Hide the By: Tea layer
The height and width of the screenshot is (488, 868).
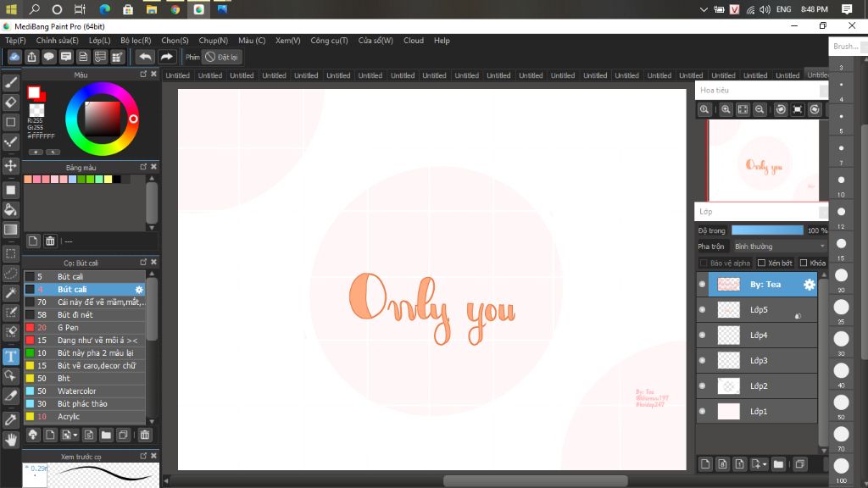pos(703,285)
